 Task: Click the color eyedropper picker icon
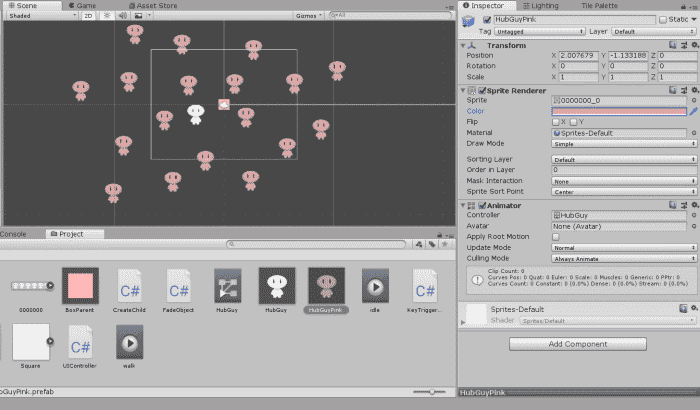pyautogui.click(x=693, y=112)
